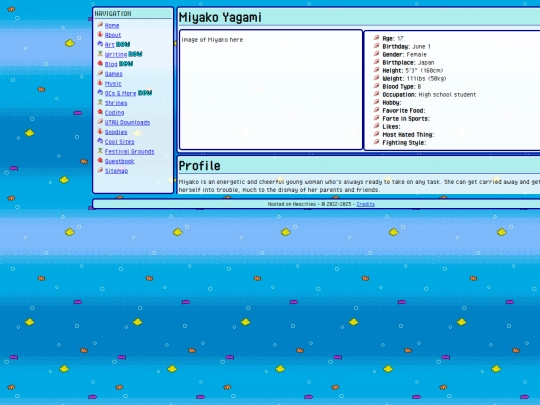Click the red ball icon beside About
The image size is (540, 405).
click(x=100, y=34)
